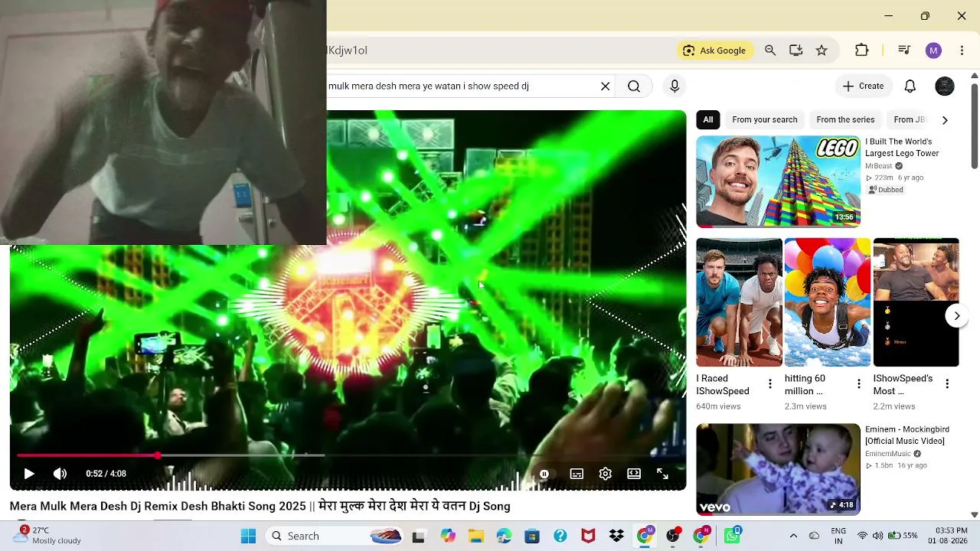Open the MrBeast channel name
Image resolution: width=980 pixels, height=551 pixels.
(x=879, y=166)
